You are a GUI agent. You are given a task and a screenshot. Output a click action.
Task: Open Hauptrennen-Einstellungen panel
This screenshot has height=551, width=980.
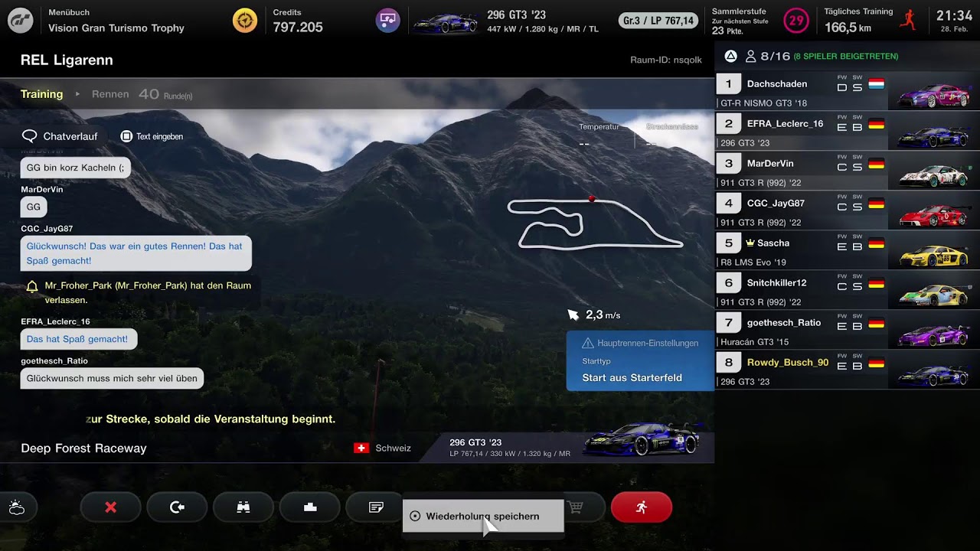pos(640,361)
